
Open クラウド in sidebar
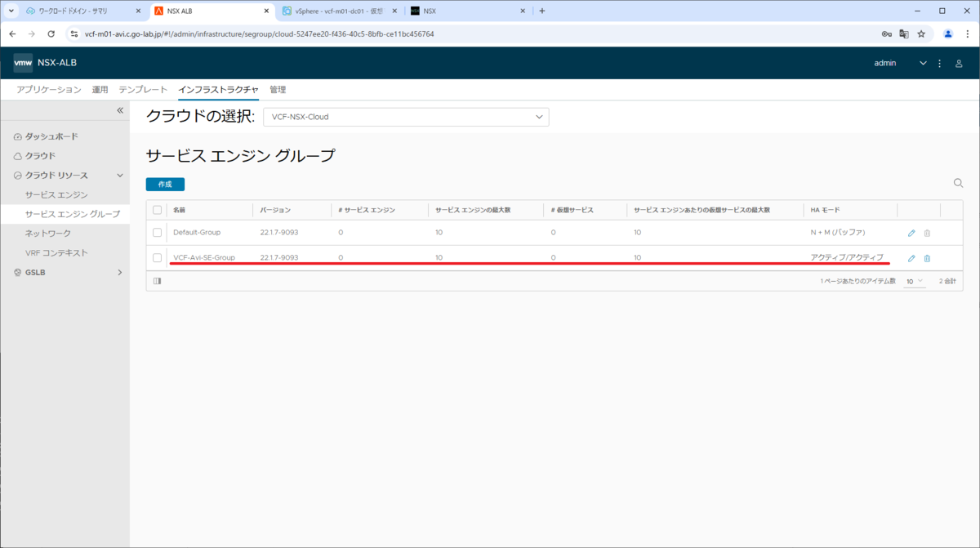click(x=40, y=156)
